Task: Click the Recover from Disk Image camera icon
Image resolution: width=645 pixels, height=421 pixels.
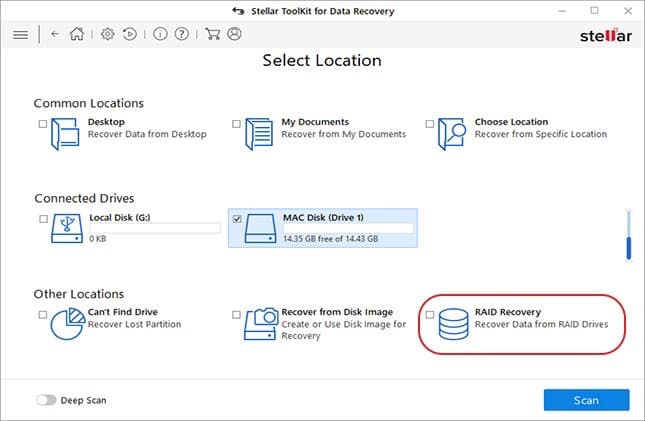Action: coord(261,324)
